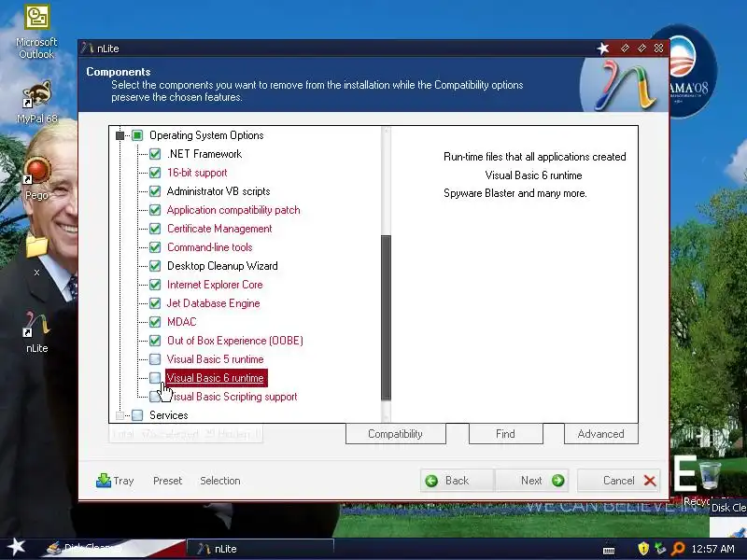Expand the Services tree node

pos(120,415)
